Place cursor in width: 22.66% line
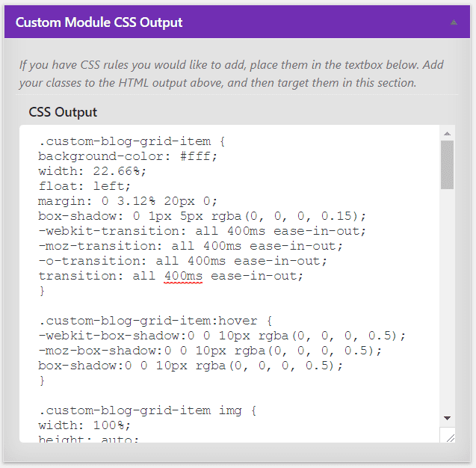476x468 pixels. 93,170
